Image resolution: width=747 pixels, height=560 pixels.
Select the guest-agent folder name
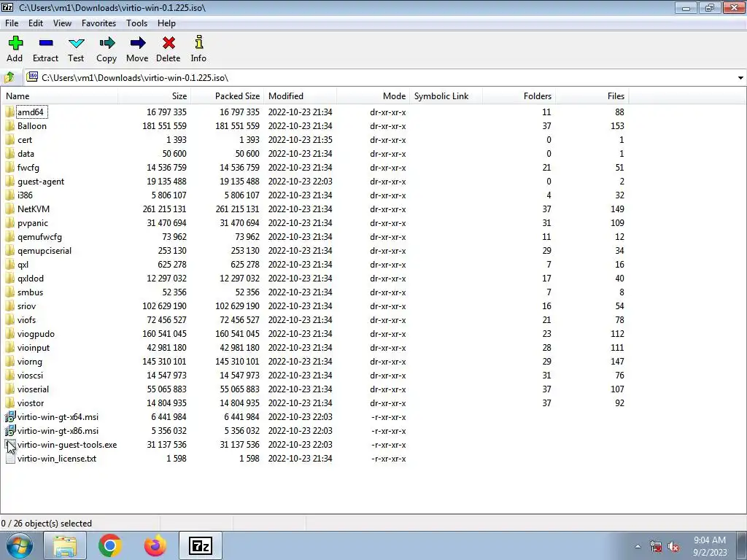click(x=41, y=182)
